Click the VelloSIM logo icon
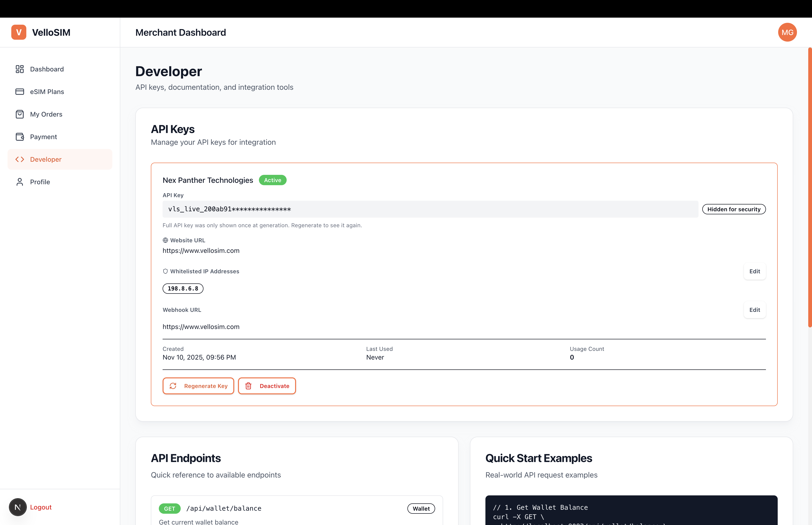This screenshot has width=812, height=525. (x=19, y=32)
